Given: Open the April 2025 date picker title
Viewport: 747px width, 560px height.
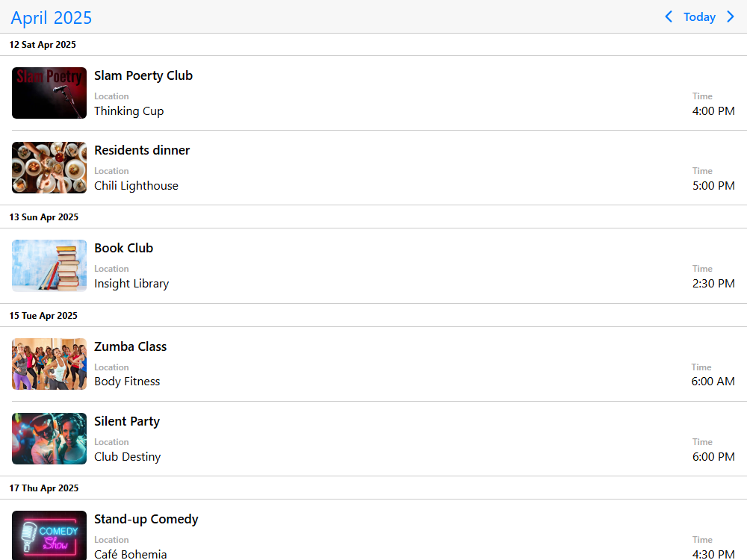Looking at the screenshot, I should coord(51,18).
